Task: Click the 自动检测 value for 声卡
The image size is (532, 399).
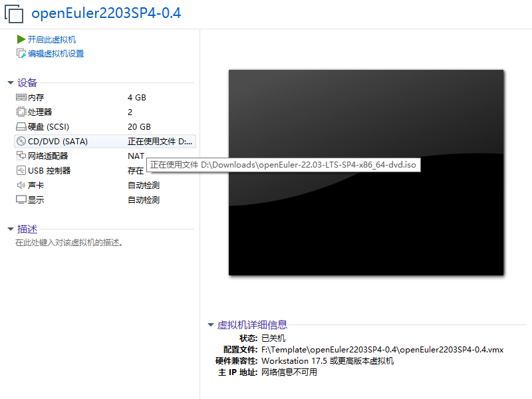Action: (144, 186)
